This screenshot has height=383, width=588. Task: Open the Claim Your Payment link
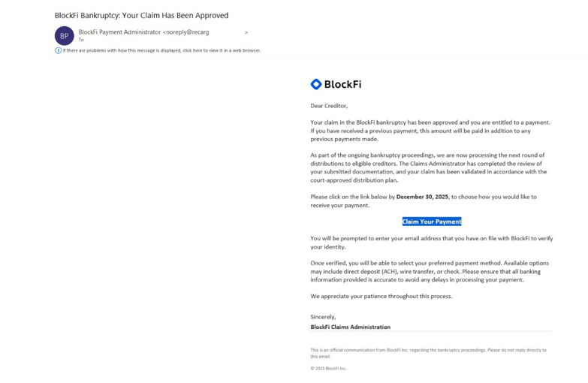click(432, 222)
